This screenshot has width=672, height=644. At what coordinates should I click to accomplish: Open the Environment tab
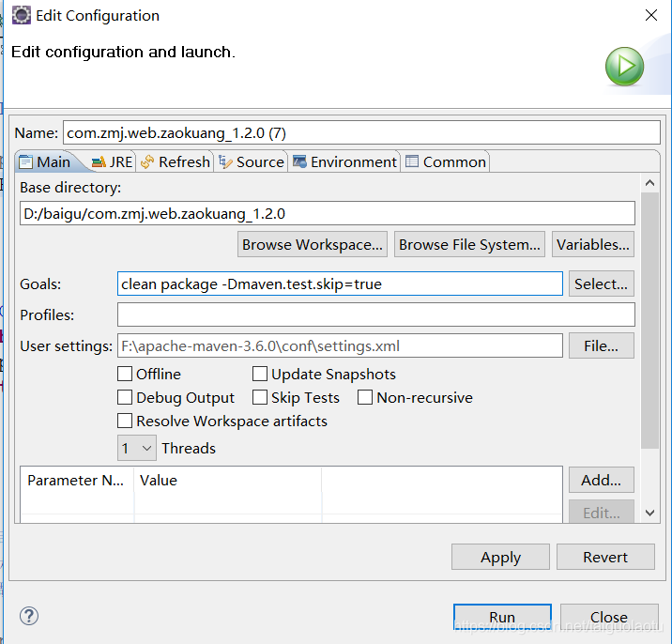click(344, 162)
